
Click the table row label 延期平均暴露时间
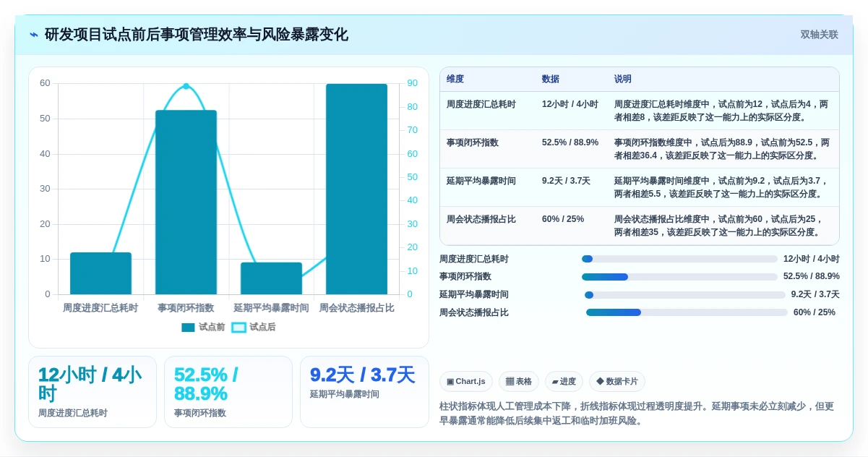click(481, 181)
